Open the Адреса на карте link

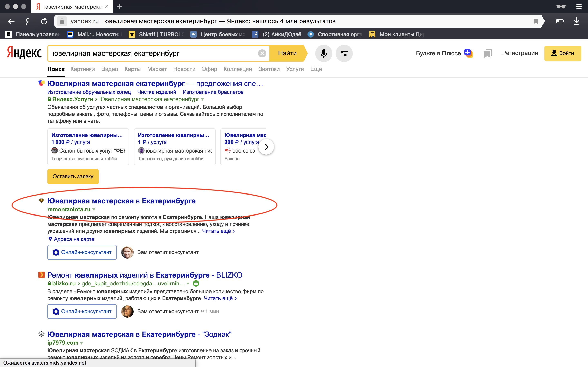[x=74, y=239]
